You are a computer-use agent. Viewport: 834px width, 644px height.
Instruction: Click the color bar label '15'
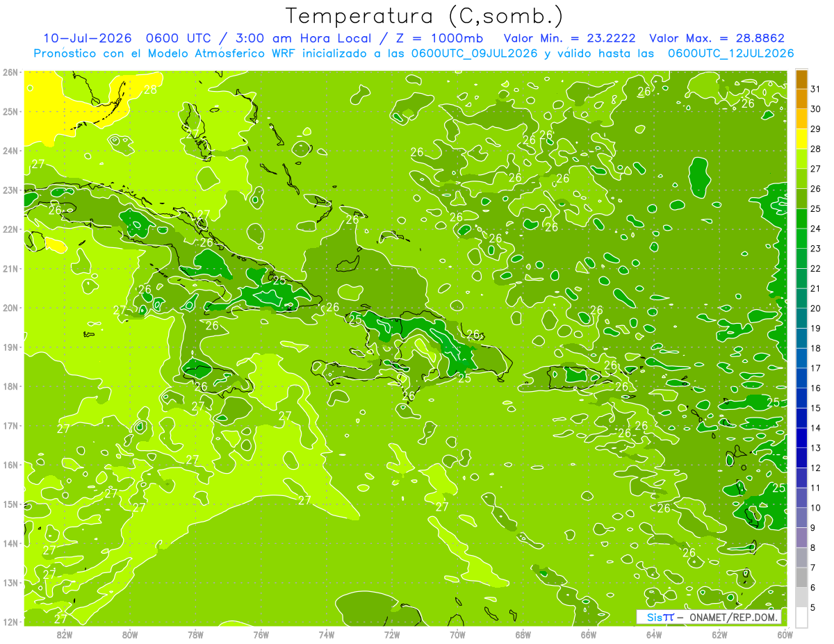click(816, 408)
